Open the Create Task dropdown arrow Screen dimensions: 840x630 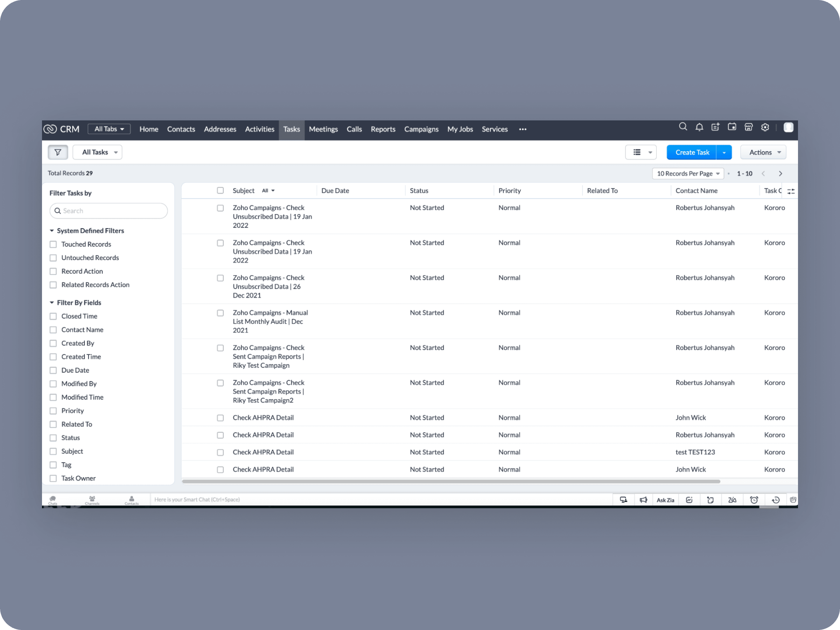coord(724,152)
